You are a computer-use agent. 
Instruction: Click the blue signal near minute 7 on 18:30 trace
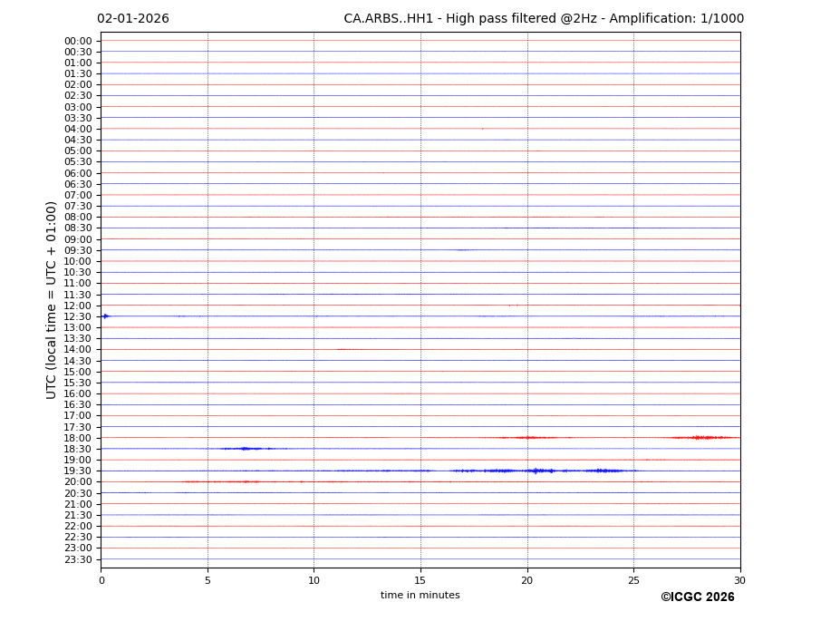pyautogui.click(x=243, y=449)
